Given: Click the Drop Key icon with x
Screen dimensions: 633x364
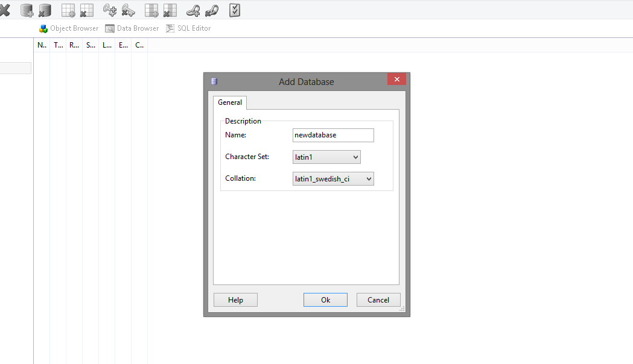Looking at the screenshot, I should (128, 10).
